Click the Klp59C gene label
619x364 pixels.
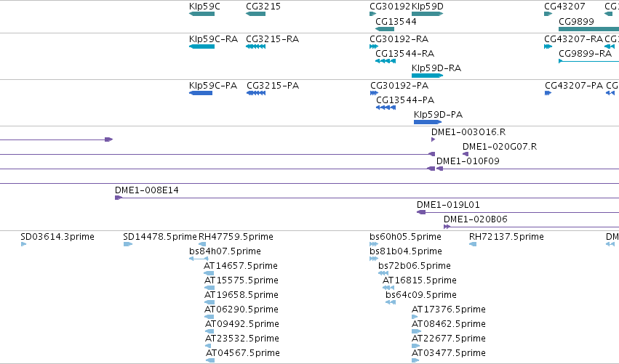pos(204,7)
